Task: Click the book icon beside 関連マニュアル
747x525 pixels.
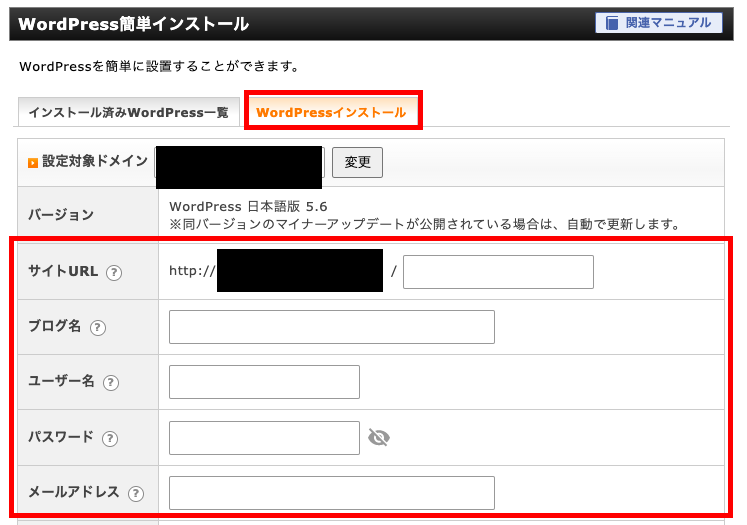Action: pyautogui.click(x=612, y=23)
